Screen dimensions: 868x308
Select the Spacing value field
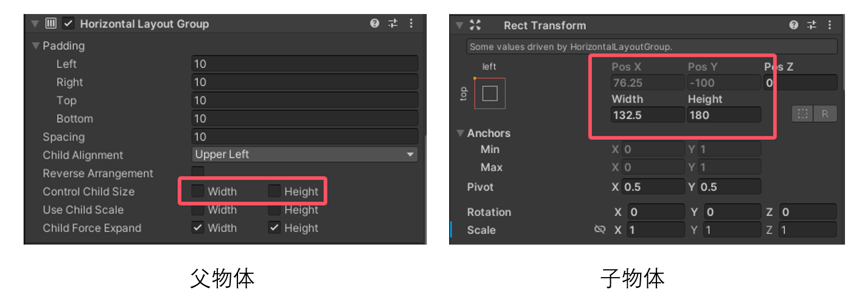coord(305,137)
